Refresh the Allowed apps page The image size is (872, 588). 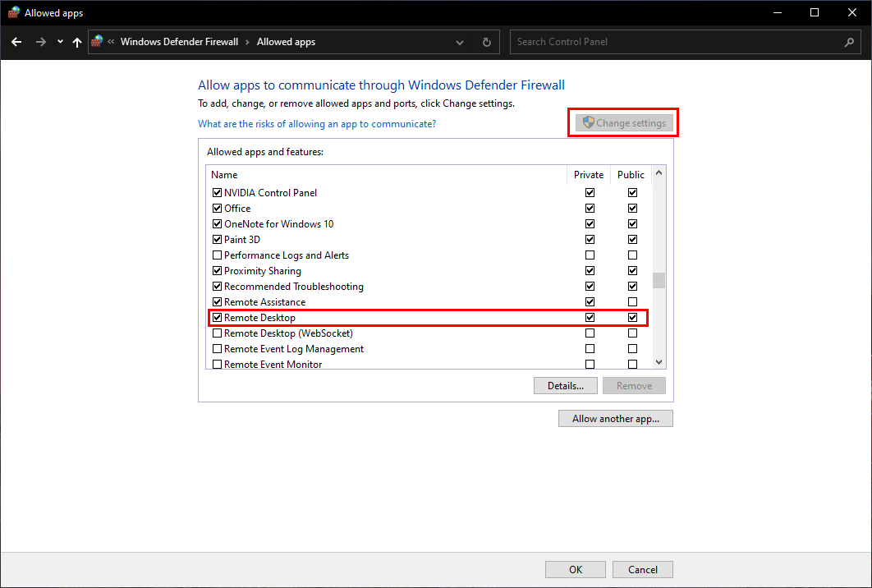coord(487,42)
